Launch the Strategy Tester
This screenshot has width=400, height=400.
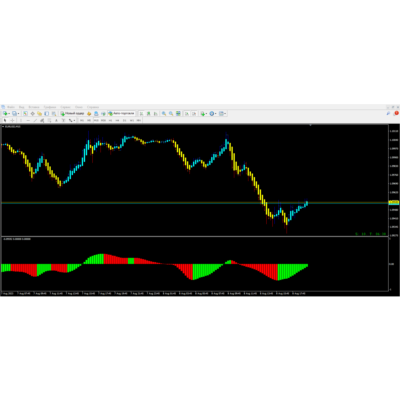click(54, 114)
